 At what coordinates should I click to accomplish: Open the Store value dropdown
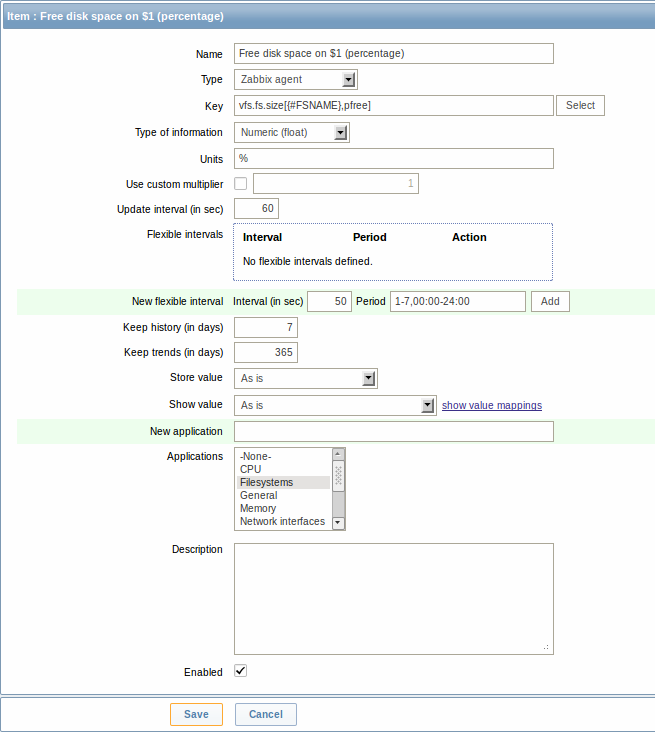coord(306,379)
